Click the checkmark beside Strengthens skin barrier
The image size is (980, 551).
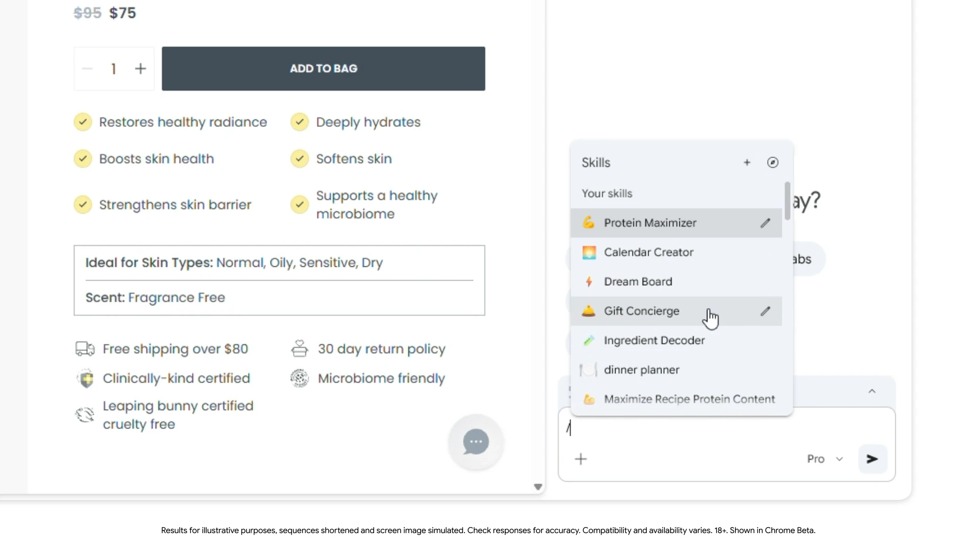pos(83,204)
